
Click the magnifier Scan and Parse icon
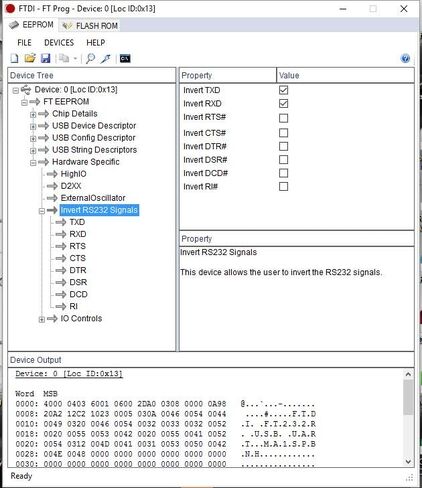(90, 58)
